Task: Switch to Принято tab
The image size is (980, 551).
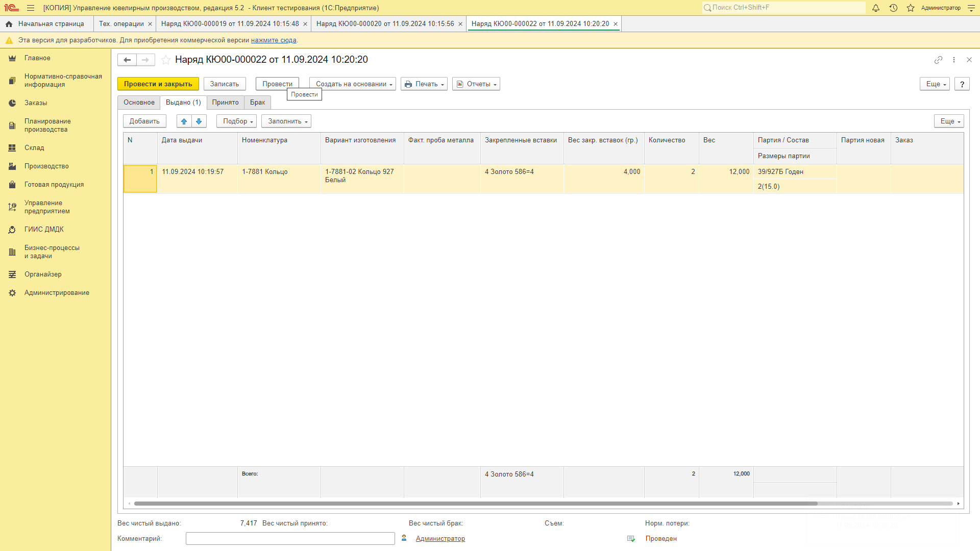Action: [x=226, y=103]
